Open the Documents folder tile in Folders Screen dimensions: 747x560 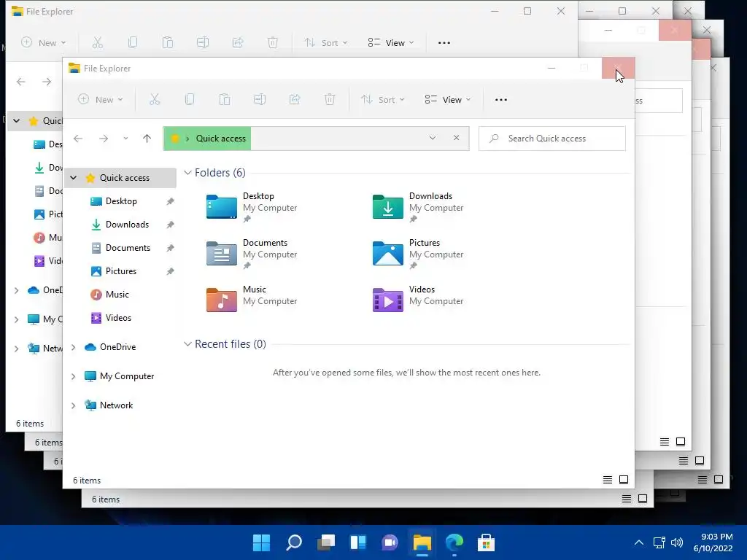(x=252, y=254)
